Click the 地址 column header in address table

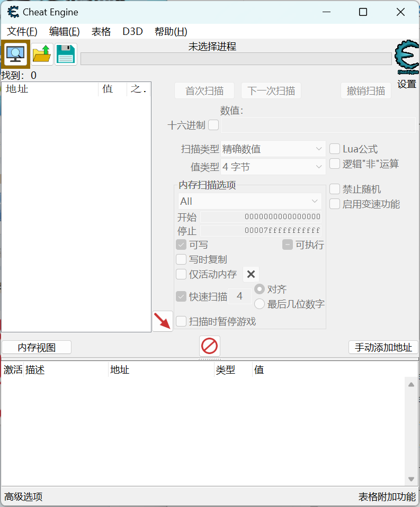(x=161, y=369)
